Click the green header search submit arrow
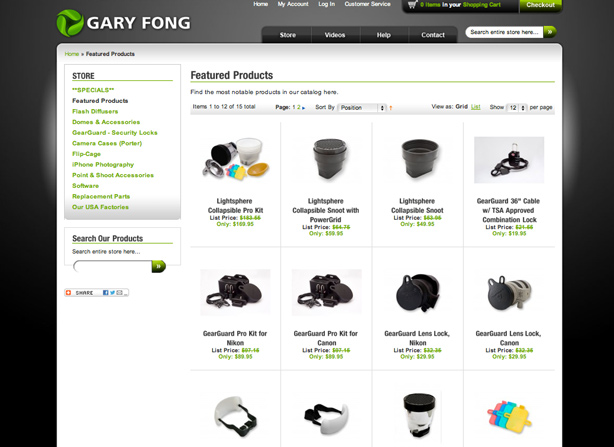The image size is (614, 447). coord(550,32)
